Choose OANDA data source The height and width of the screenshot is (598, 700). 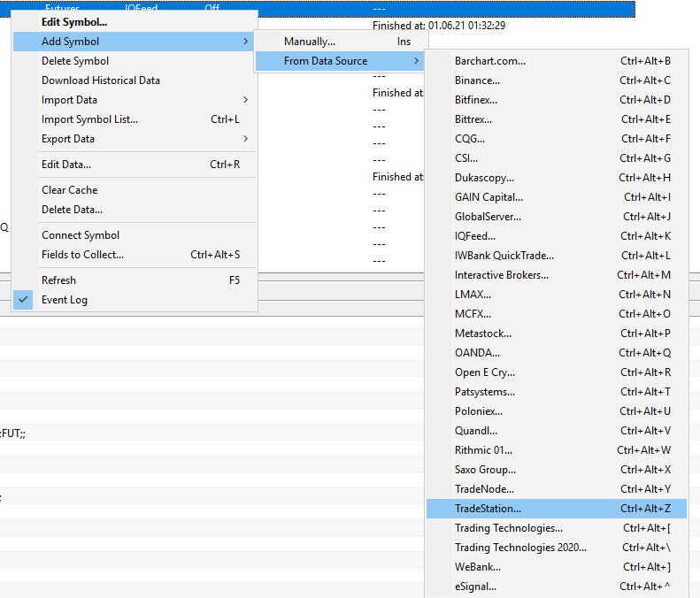557,353
